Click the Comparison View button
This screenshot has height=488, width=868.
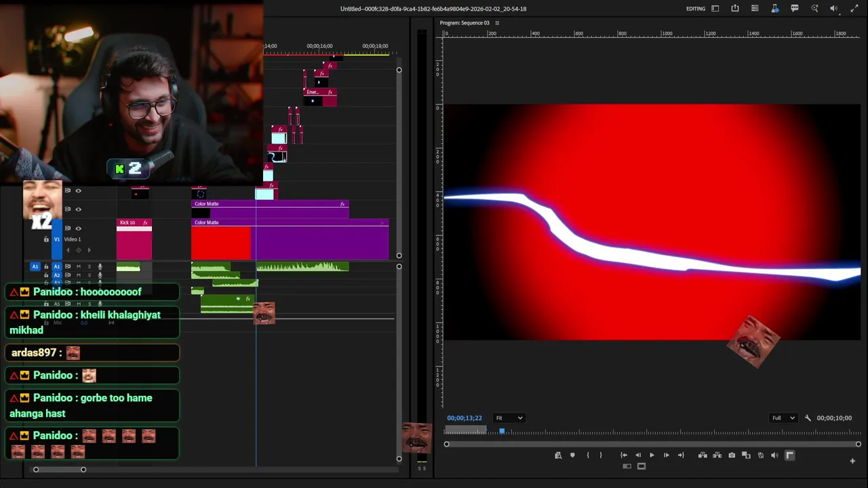746,455
